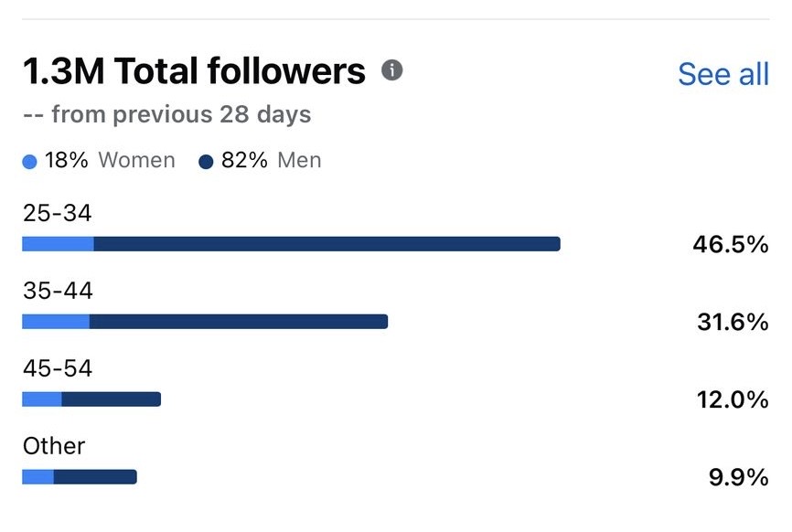Viewport: 792px width, 532px height.
Task: Click the men segment of the Other bar
Action: 95,477
